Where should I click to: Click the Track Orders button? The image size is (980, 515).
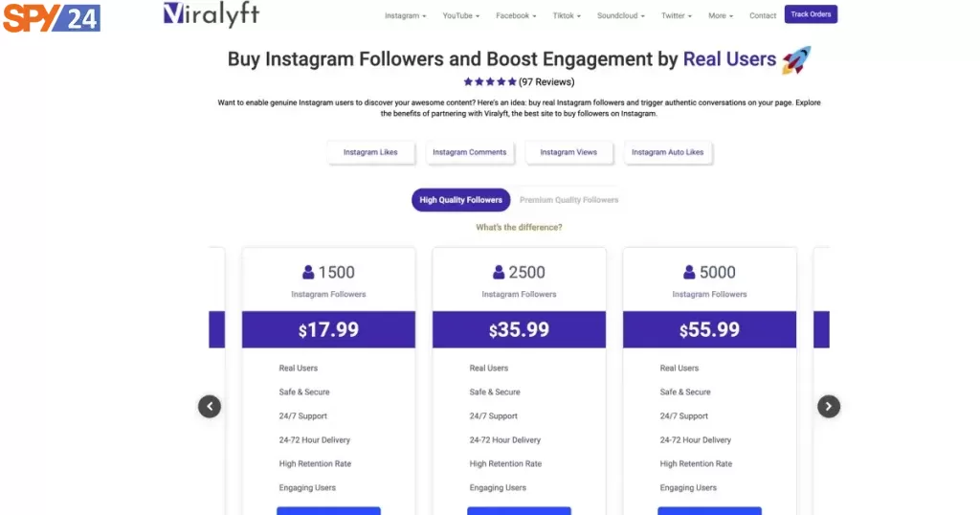click(x=811, y=14)
